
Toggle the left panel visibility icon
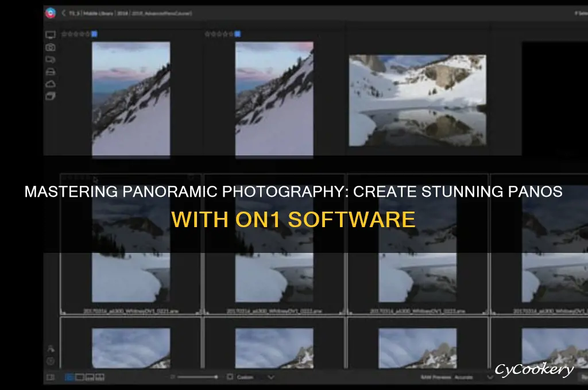click(51, 377)
